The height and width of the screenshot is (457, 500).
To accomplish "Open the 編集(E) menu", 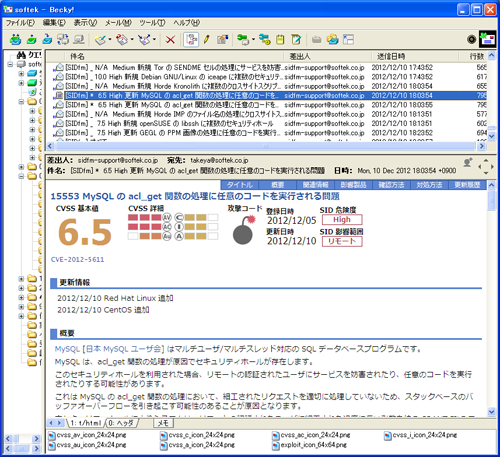I will [x=54, y=23].
